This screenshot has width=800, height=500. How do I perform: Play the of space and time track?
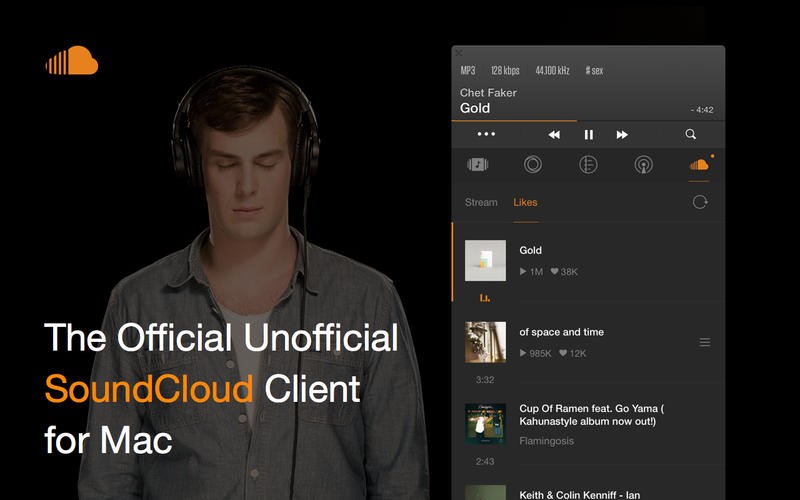588,345
